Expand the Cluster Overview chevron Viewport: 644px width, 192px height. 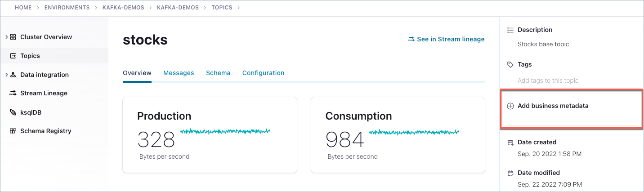(x=6, y=37)
